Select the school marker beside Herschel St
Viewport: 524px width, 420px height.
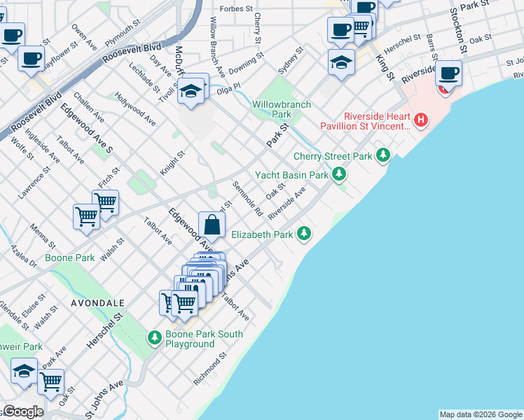coord(341,63)
